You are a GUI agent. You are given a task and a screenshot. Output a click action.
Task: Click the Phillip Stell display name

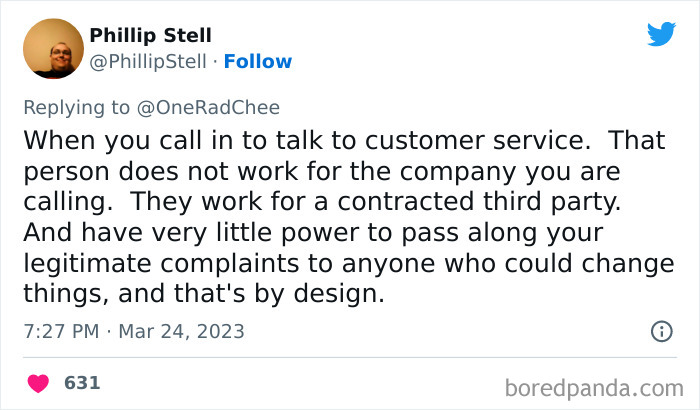pos(151,36)
